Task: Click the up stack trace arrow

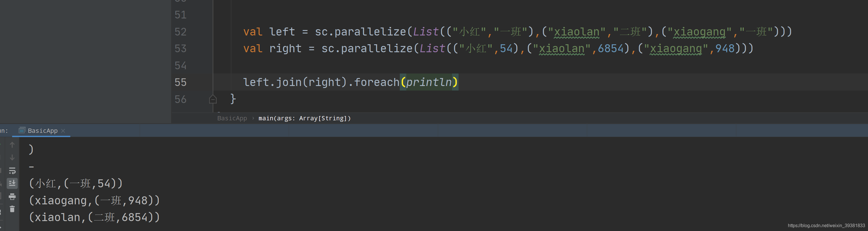Action: point(12,145)
